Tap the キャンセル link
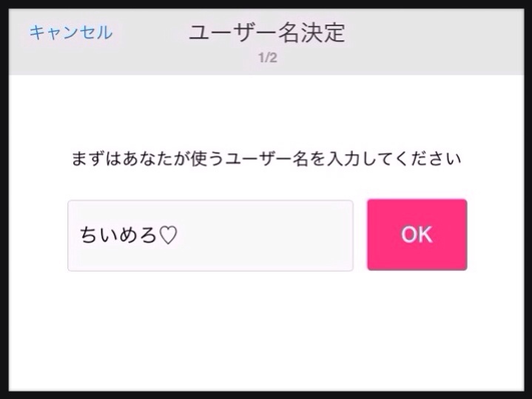This screenshot has width=532, height=399. pyautogui.click(x=71, y=33)
